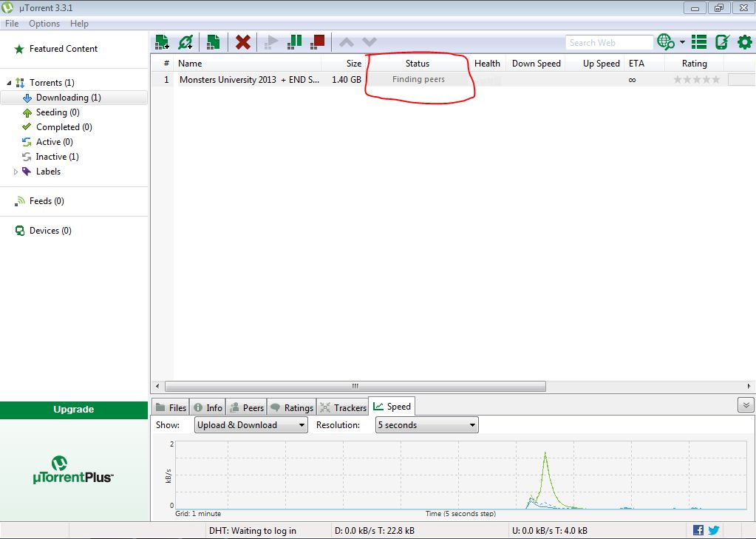Click the Start torrent play icon
This screenshot has height=539, width=756.
click(x=271, y=42)
